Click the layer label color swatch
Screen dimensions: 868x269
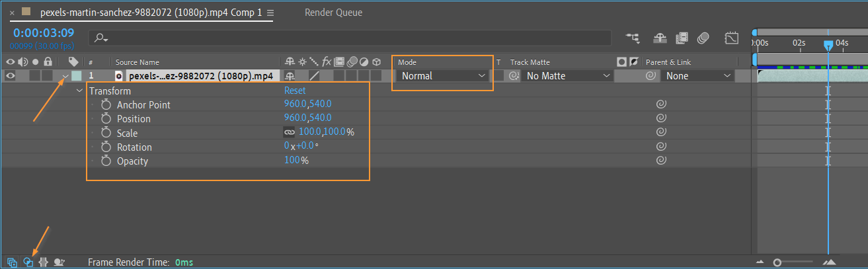(x=77, y=76)
